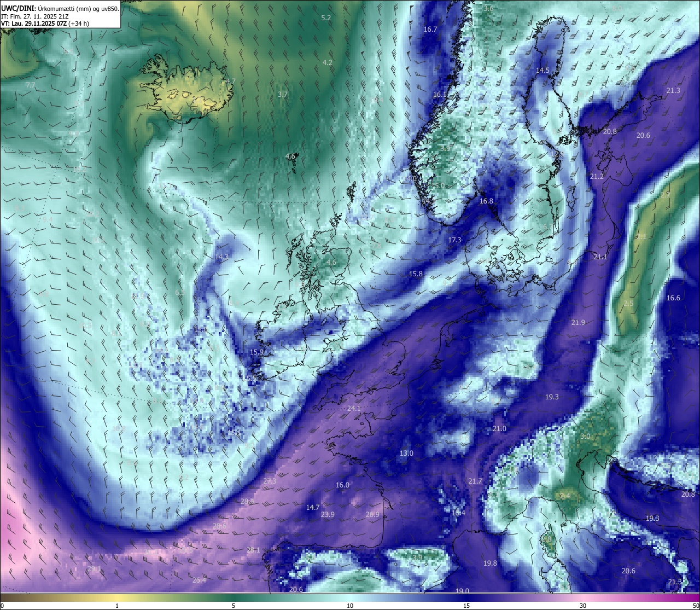Click the map value '3.7' east of Iceland
Viewport: 700px width, 610px height.
[x=282, y=94]
